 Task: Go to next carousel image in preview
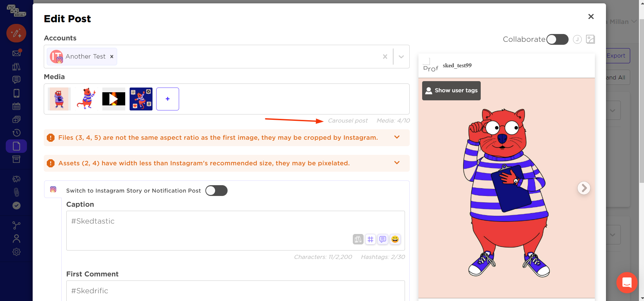pos(584,188)
